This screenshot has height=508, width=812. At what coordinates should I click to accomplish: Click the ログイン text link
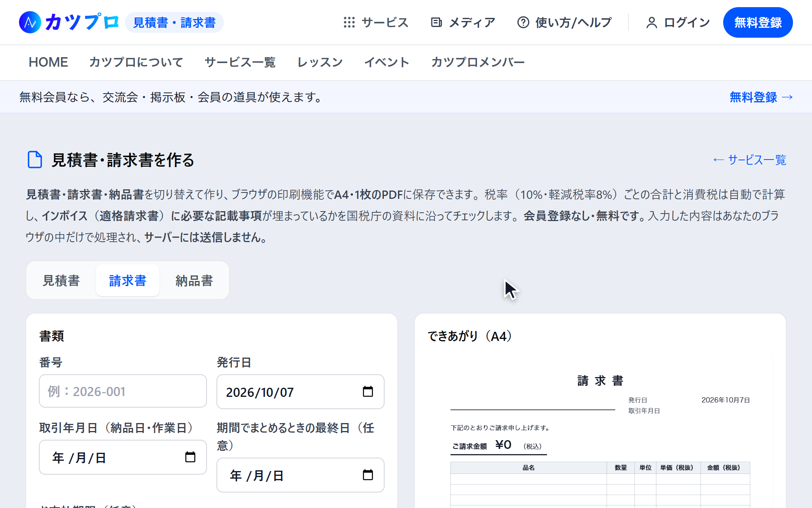click(687, 23)
